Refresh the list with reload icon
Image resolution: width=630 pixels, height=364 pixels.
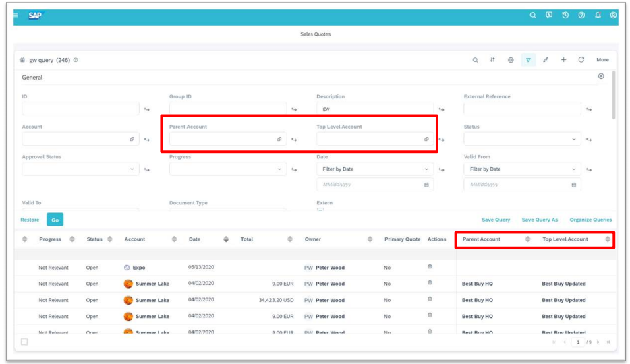[581, 60]
